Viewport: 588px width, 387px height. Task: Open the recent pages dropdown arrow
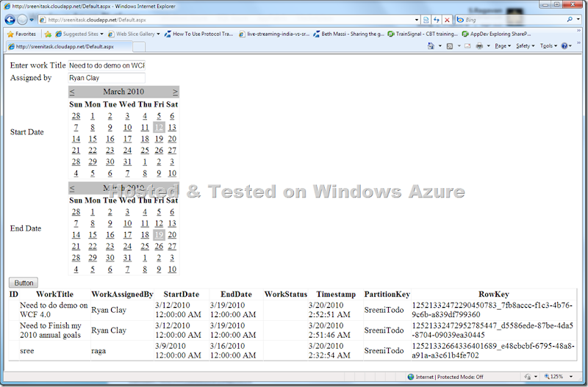32,20
